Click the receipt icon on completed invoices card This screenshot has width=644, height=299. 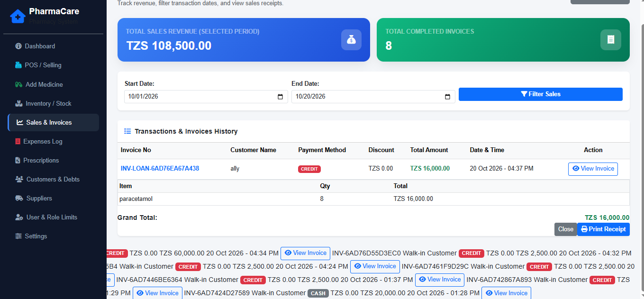(611, 40)
